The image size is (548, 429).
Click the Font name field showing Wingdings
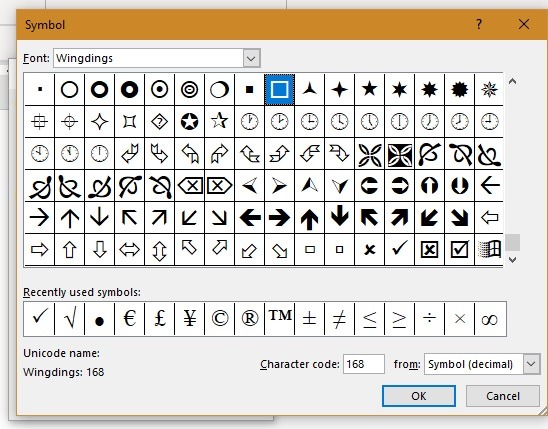tap(149, 58)
